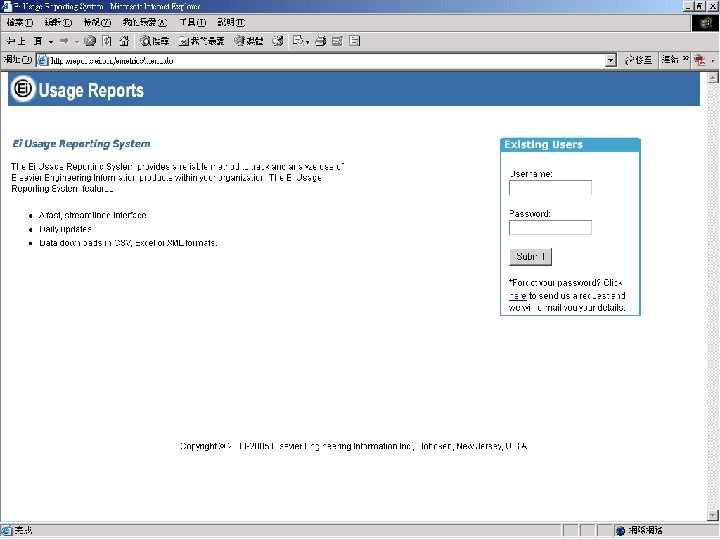Viewport: 720px width, 540px height.
Task: Click the CSV, Excel or XML formats bullet
Action: 128,243
